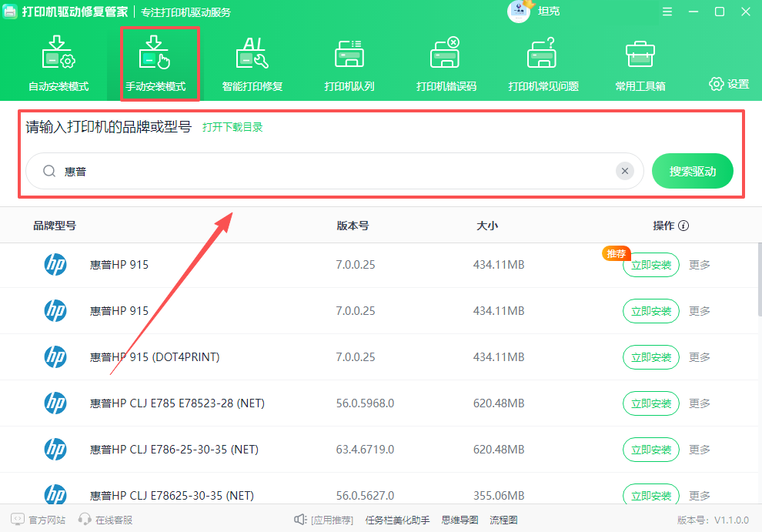The image size is (762, 532).
Task: Click the app logo in title bar
Action: pos(10,12)
